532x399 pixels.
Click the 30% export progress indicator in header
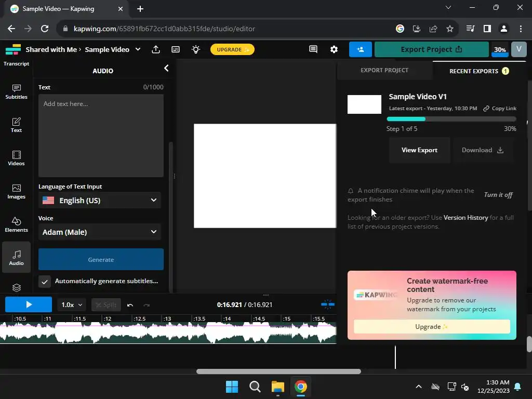tap(500, 49)
